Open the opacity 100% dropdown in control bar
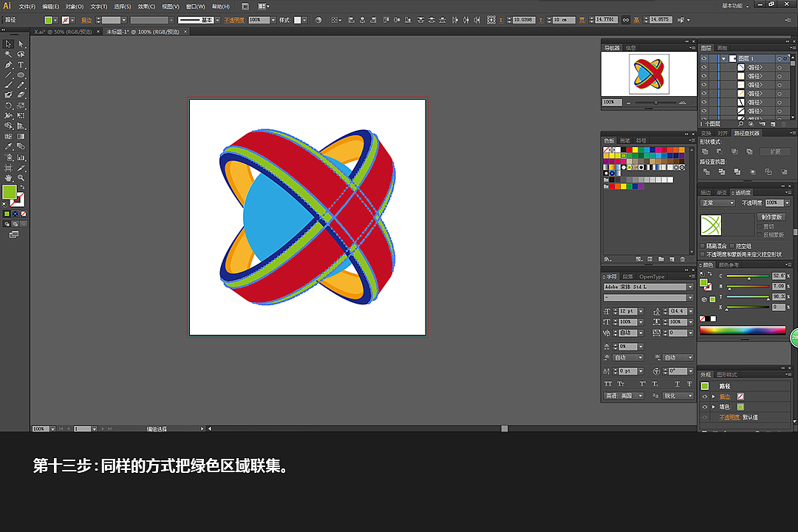Viewport: 798px width, 532px height. [x=273, y=20]
